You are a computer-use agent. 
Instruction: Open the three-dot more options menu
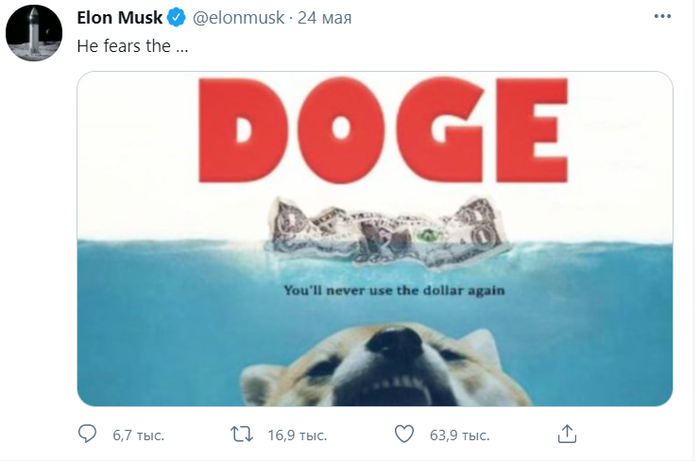pyautogui.click(x=664, y=19)
